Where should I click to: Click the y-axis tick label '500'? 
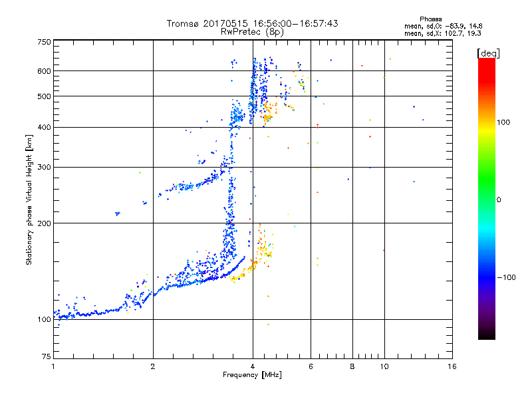(44, 96)
